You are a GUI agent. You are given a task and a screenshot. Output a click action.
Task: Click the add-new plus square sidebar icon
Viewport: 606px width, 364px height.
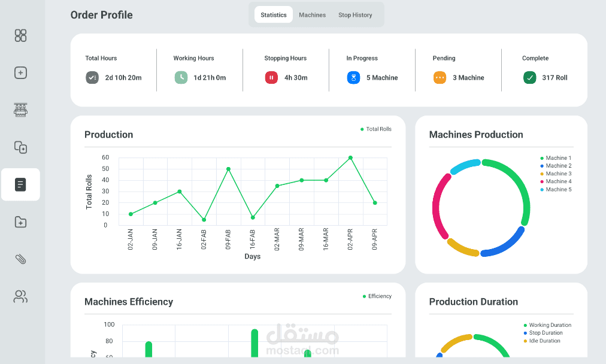(x=20, y=72)
